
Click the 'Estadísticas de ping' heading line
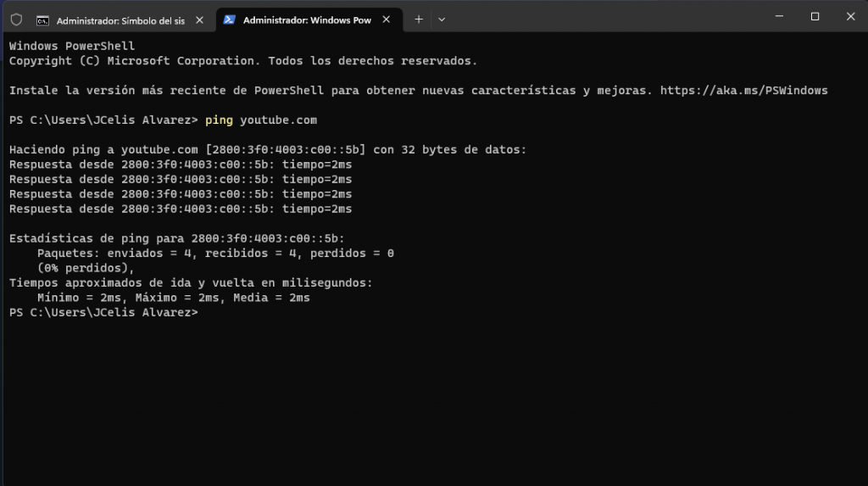click(176, 238)
